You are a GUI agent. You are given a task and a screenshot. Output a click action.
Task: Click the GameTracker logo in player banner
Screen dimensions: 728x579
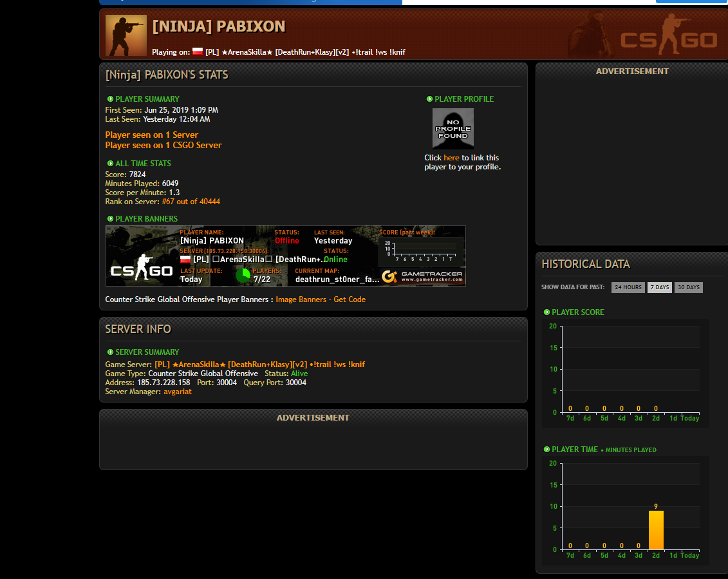[422, 276]
